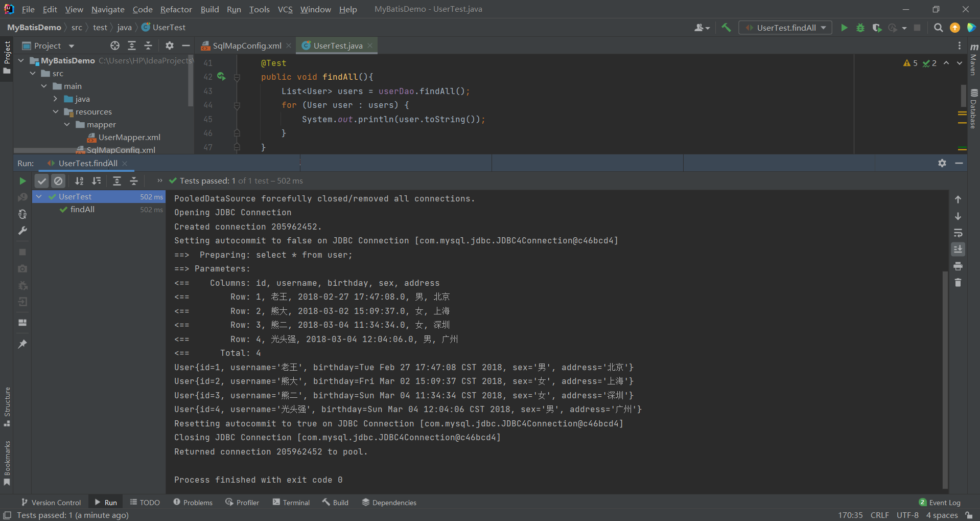This screenshot has width=980, height=521.
Task: Open UserTest.findAll run configuration dropdown
Action: tap(785, 28)
